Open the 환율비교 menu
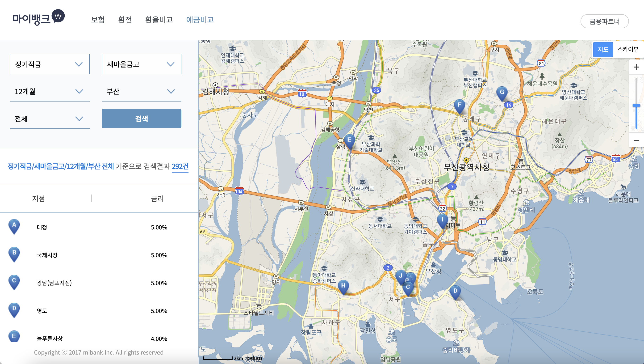 (x=159, y=20)
